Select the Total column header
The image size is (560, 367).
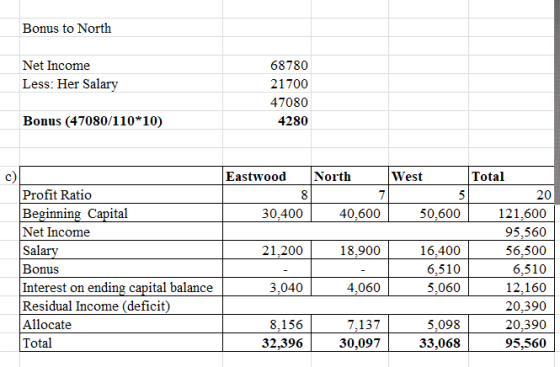coord(511,176)
